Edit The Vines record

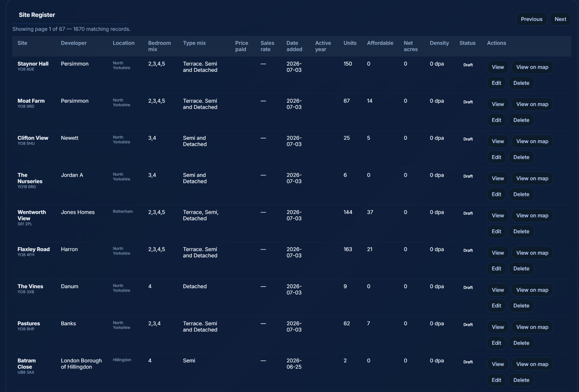496,305
